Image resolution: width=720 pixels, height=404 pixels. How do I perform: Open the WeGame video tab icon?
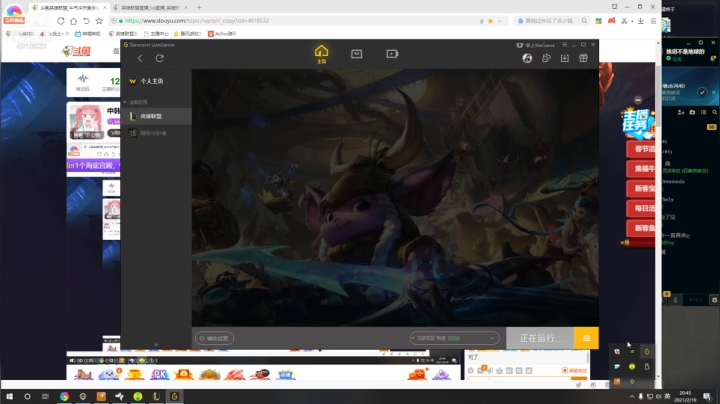click(x=392, y=54)
